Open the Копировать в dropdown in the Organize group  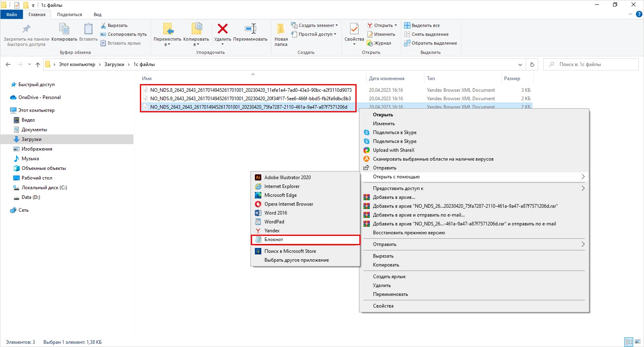[196, 35]
